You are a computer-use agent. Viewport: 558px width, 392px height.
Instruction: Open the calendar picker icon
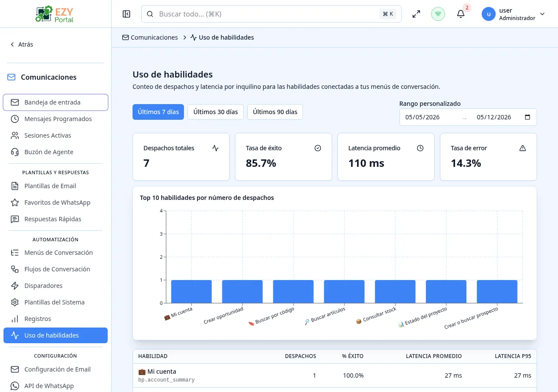(x=527, y=117)
